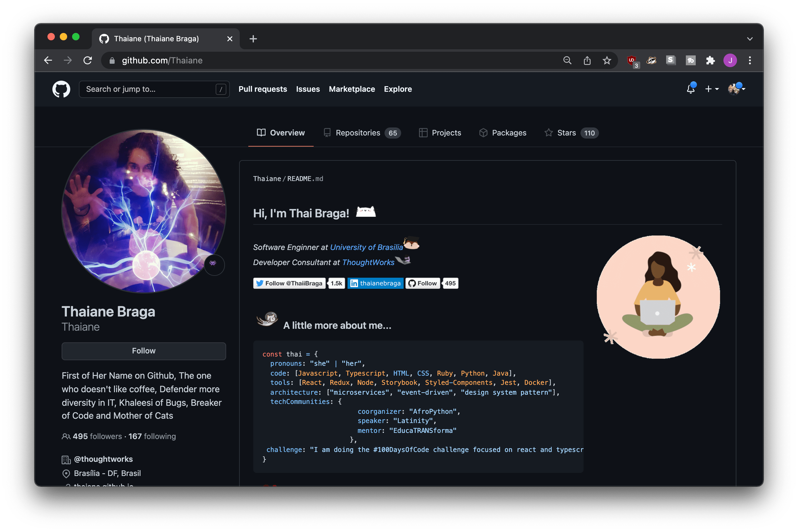Click the thaianebraga LinkedIn badge
The image size is (798, 532).
(x=375, y=283)
